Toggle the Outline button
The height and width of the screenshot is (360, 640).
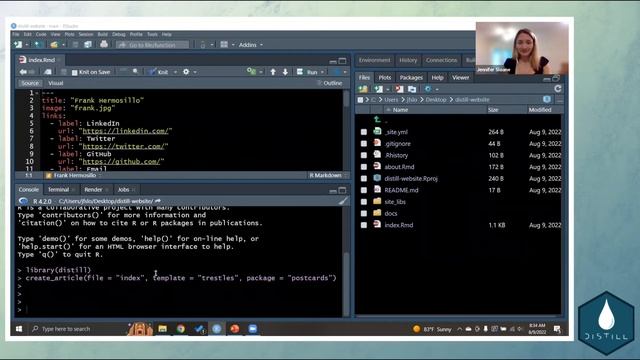[330, 83]
